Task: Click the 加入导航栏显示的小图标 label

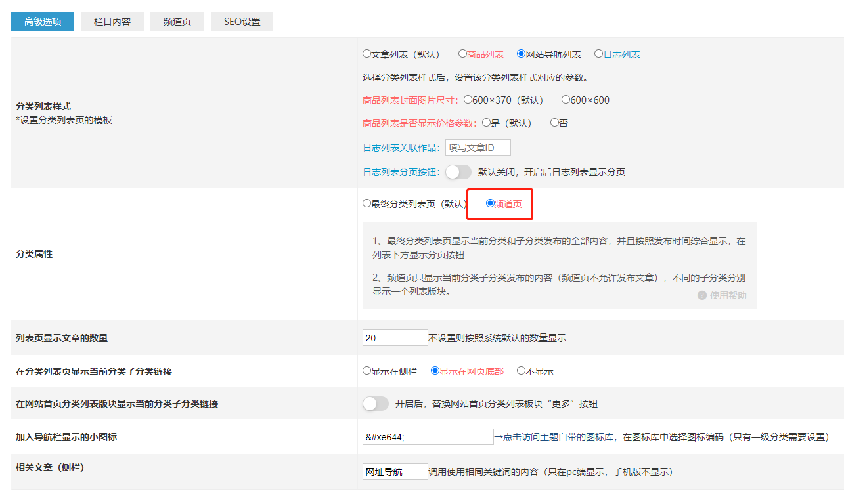Action: (x=66, y=436)
